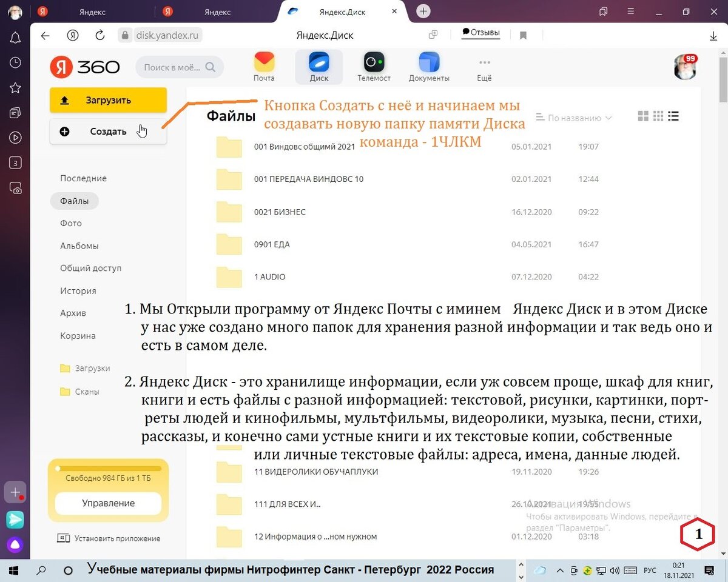The height and width of the screenshot is (582, 728).
Task: Open the Фото section
Action: [71, 223]
